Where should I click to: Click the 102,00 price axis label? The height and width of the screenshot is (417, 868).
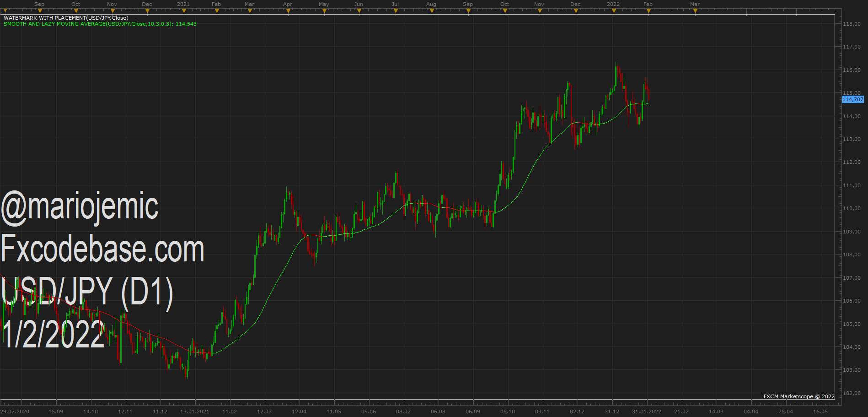tap(852, 393)
